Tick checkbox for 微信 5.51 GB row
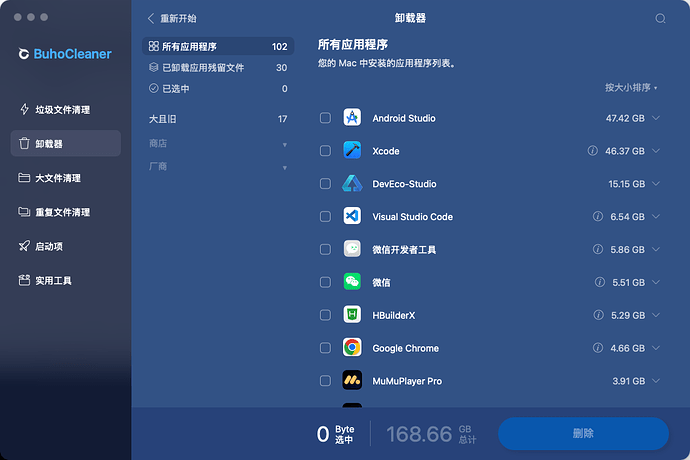The width and height of the screenshot is (690, 460). point(325,282)
